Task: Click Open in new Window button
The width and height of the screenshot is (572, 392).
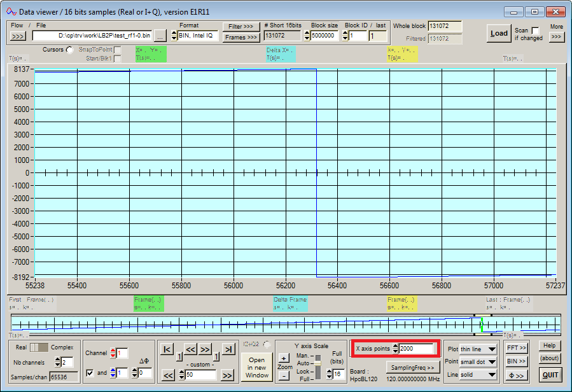Action: (x=257, y=367)
